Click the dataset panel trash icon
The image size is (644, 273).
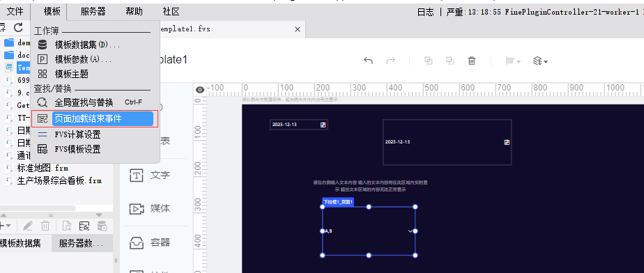coord(45,226)
